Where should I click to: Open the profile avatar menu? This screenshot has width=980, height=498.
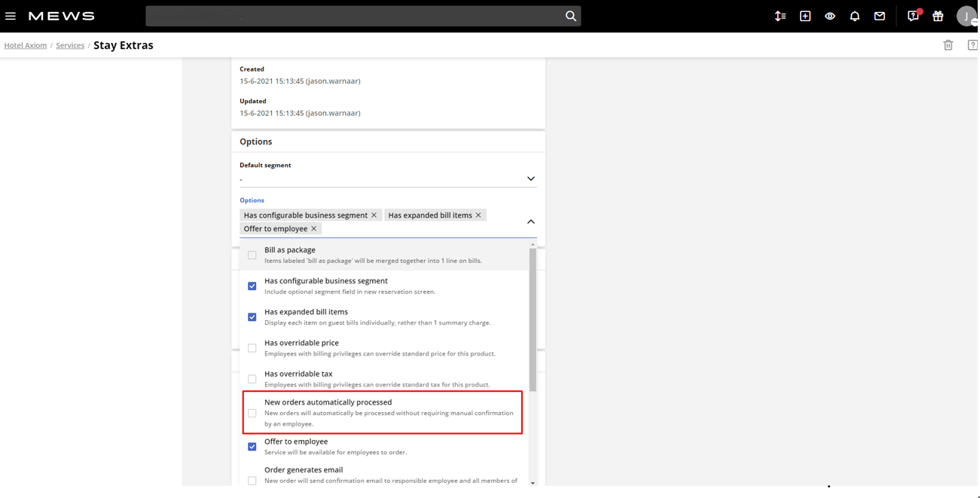pyautogui.click(x=966, y=15)
